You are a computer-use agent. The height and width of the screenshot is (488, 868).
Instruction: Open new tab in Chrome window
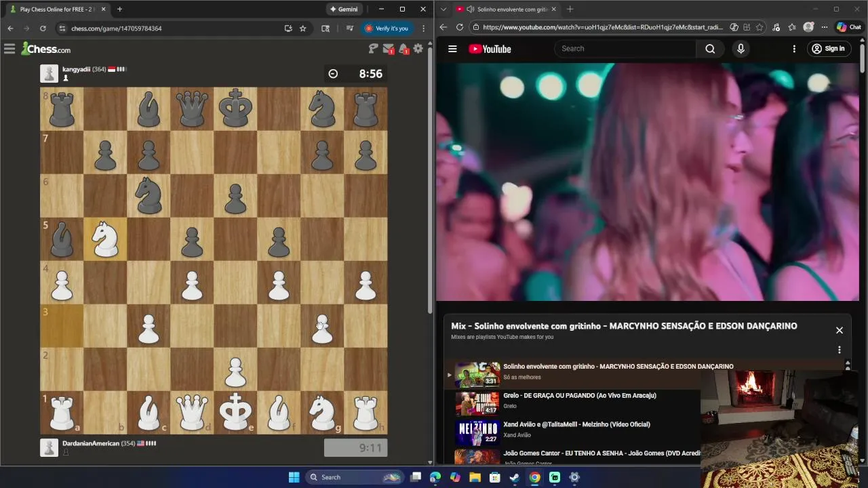pos(119,9)
